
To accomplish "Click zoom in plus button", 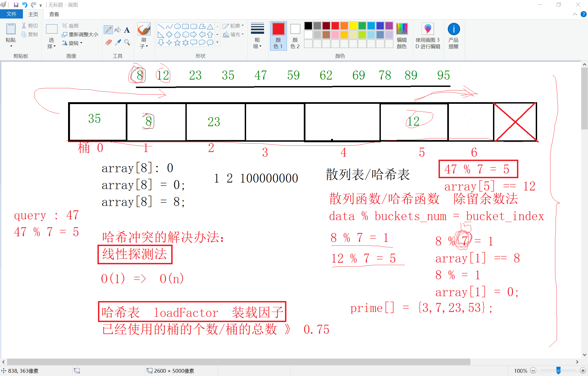I will point(583,371).
